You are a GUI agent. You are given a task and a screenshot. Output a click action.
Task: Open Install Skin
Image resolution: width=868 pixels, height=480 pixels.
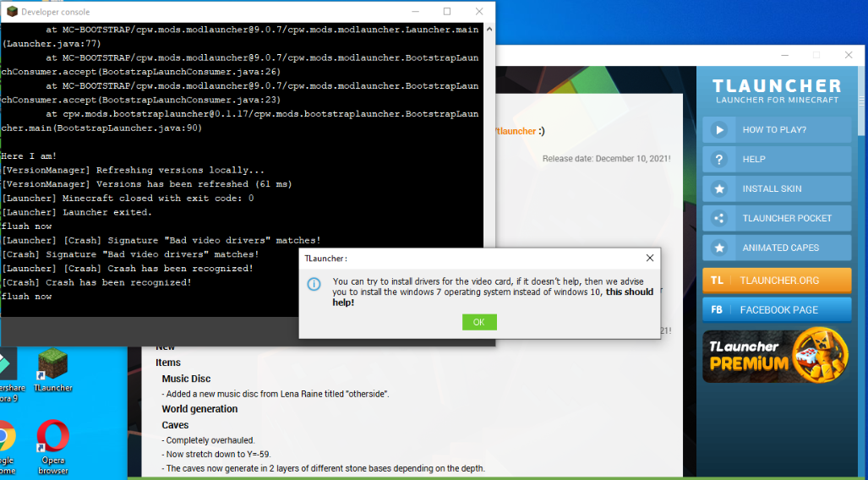777,188
